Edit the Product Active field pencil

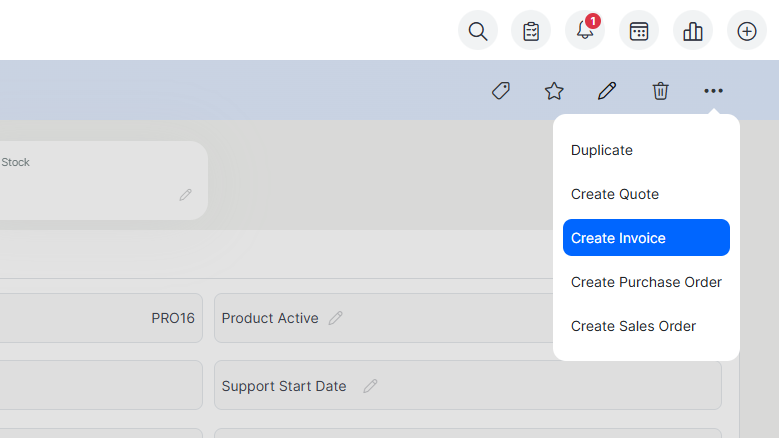point(336,318)
